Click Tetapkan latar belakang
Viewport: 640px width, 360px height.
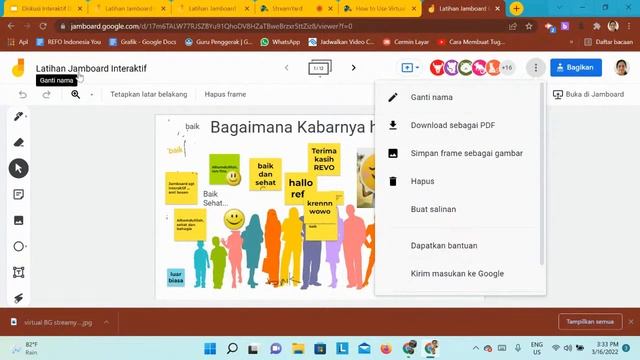click(149, 94)
